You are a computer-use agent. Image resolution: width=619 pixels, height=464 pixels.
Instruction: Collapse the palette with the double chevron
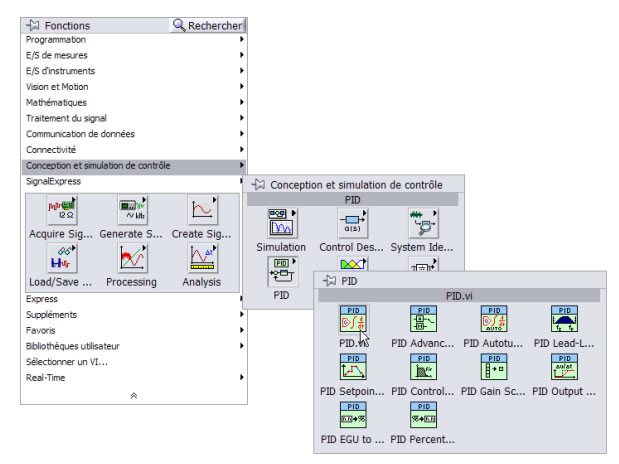pos(134,395)
